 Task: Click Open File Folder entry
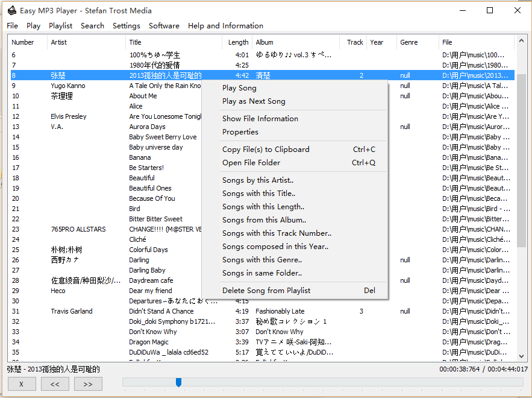pos(251,163)
